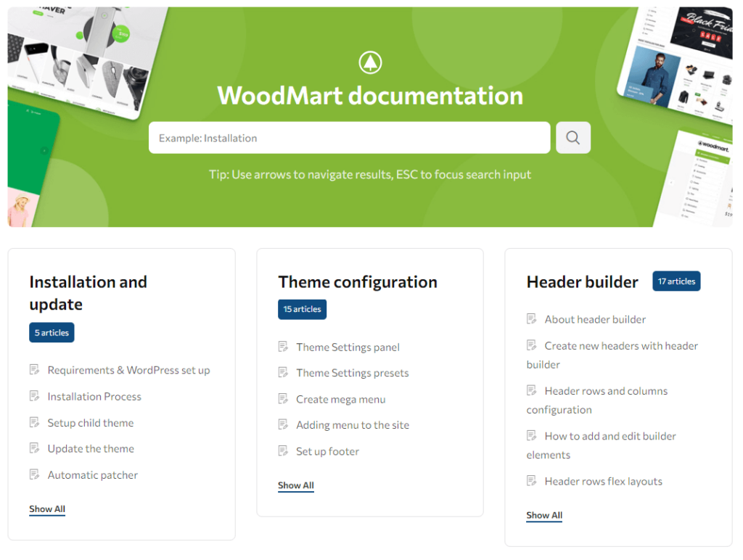
Task: Click document icon beside Set up footer
Action: point(283,451)
